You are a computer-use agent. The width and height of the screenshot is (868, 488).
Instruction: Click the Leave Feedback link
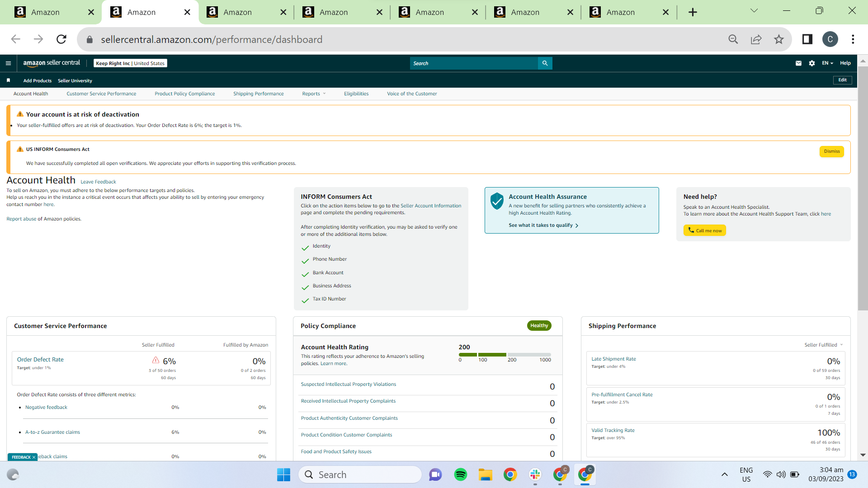point(98,182)
